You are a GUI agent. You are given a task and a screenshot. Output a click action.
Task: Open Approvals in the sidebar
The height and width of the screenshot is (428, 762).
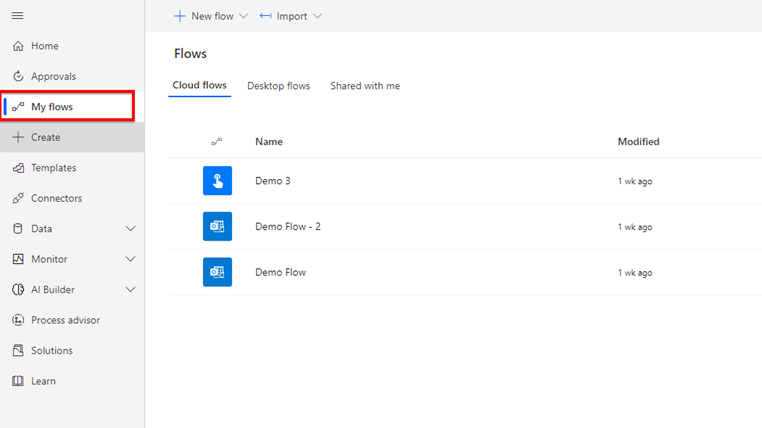pyautogui.click(x=53, y=76)
